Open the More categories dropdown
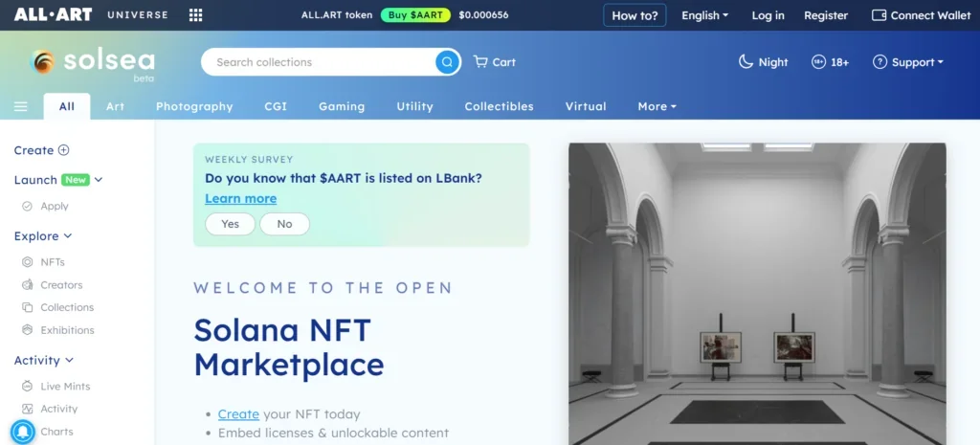This screenshot has height=445, width=980. [657, 106]
